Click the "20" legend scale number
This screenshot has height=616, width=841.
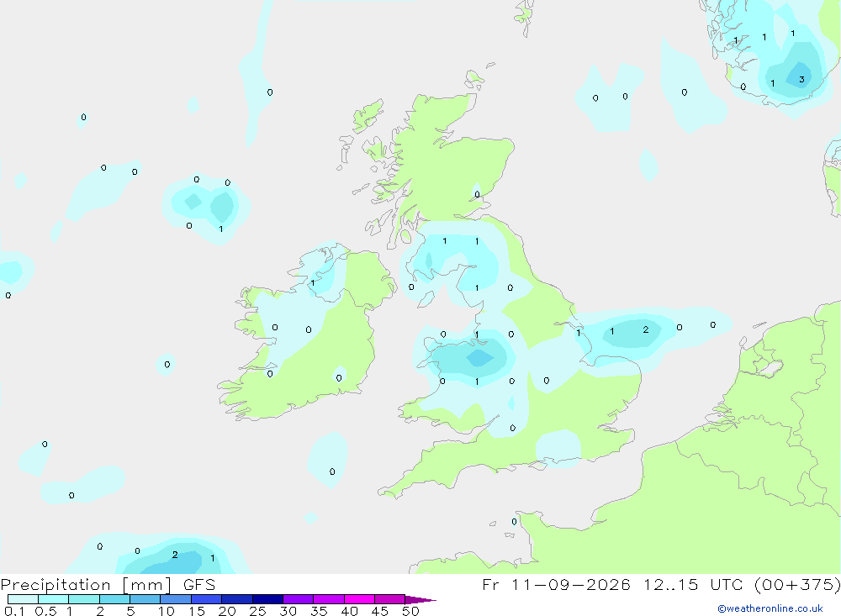227,611
